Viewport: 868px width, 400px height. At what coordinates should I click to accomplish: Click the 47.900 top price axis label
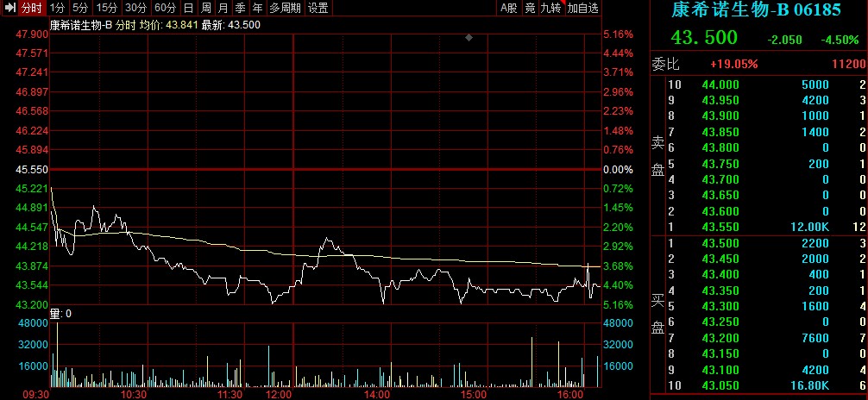click(33, 34)
